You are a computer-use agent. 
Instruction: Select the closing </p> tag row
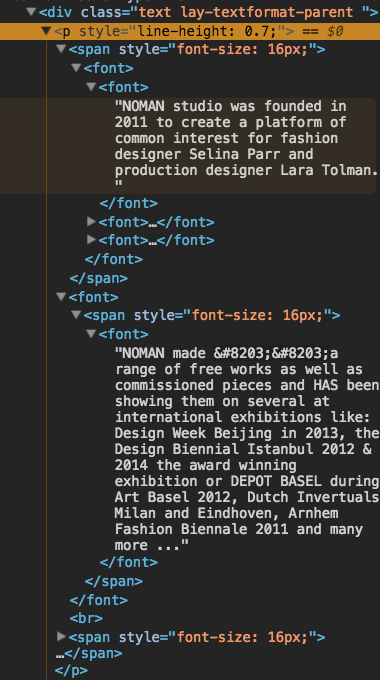pos(71,670)
